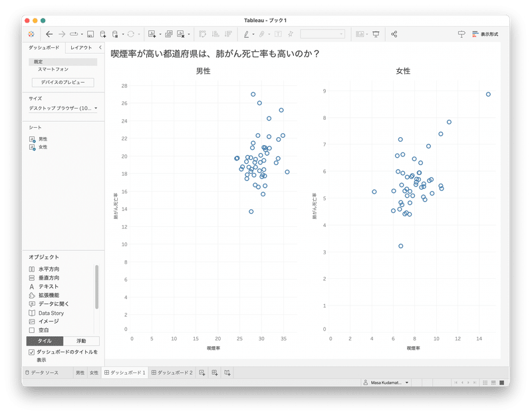Select the スマートフォン device layout
The width and height of the screenshot is (532, 416).
tap(53, 69)
